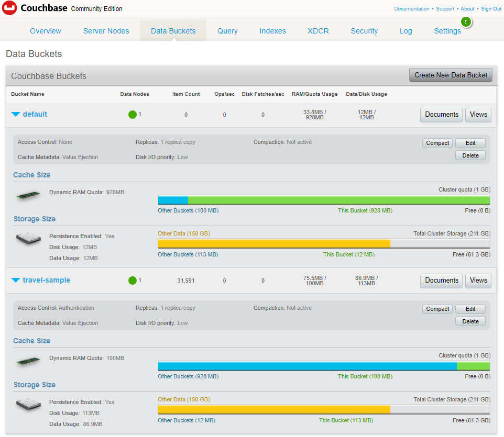Delete the default bucket
Screen dimensions: 504x437
click(x=470, y=155)
